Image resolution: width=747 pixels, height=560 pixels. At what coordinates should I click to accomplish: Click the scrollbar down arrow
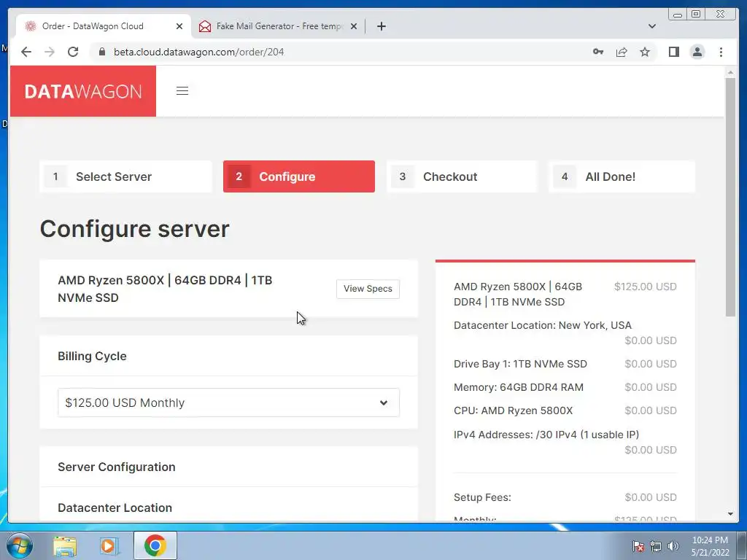[730, 514]
